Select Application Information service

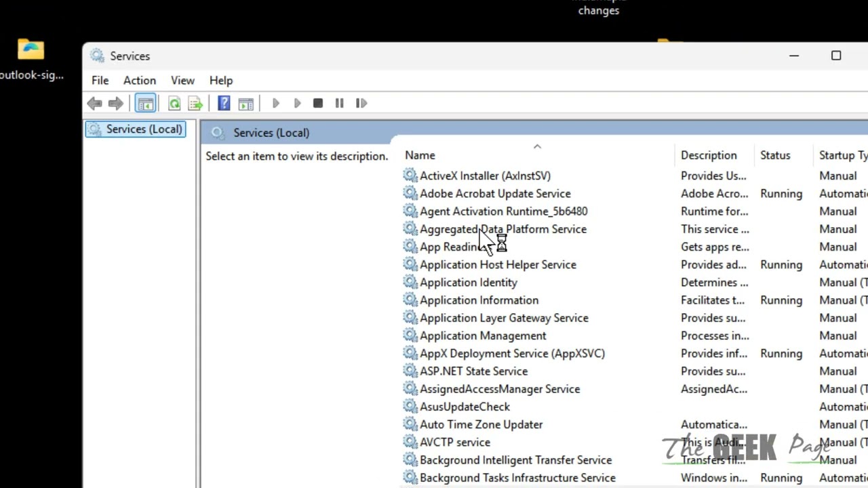[x=479, y=300]
